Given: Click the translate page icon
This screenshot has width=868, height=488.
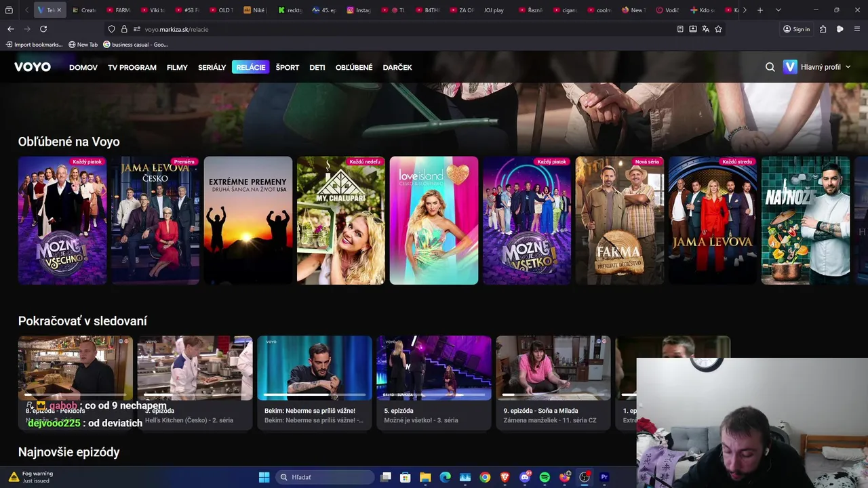Looking at the screenshot, I should click(706, 29).
